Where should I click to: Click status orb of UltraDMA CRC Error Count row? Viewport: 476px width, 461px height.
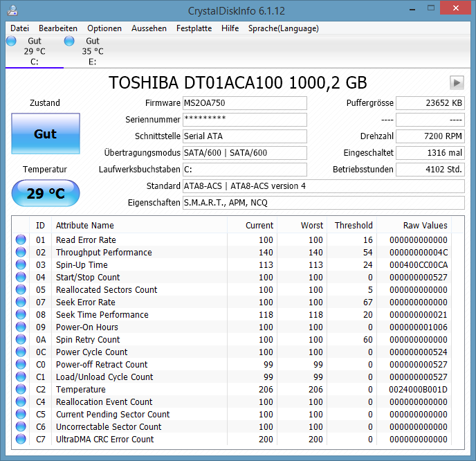[x=21, y=439]
